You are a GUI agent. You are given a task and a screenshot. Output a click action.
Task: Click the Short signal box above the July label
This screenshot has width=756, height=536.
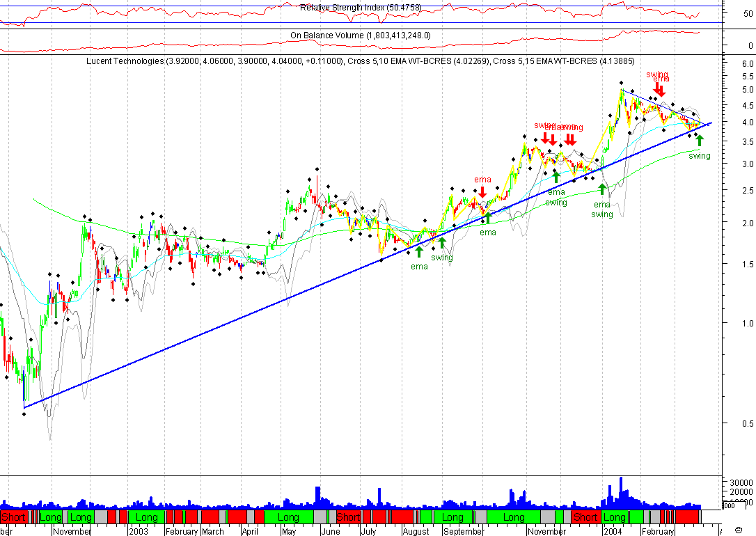click(348, 517)
